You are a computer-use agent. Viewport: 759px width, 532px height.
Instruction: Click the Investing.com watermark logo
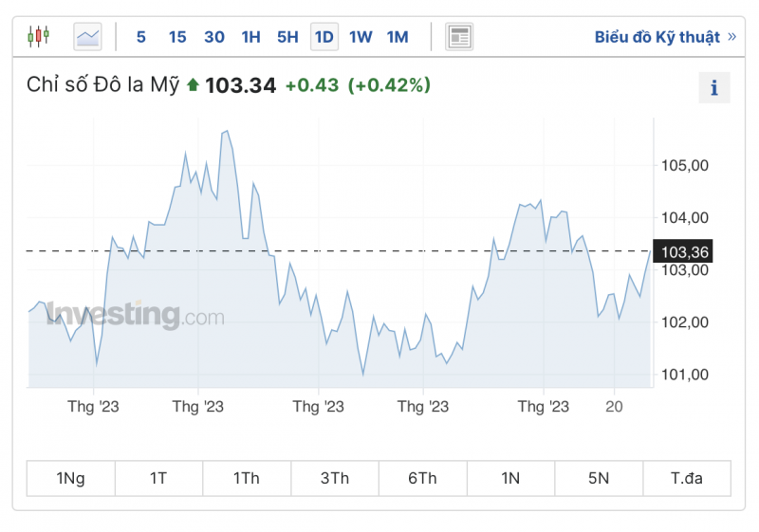135,315
